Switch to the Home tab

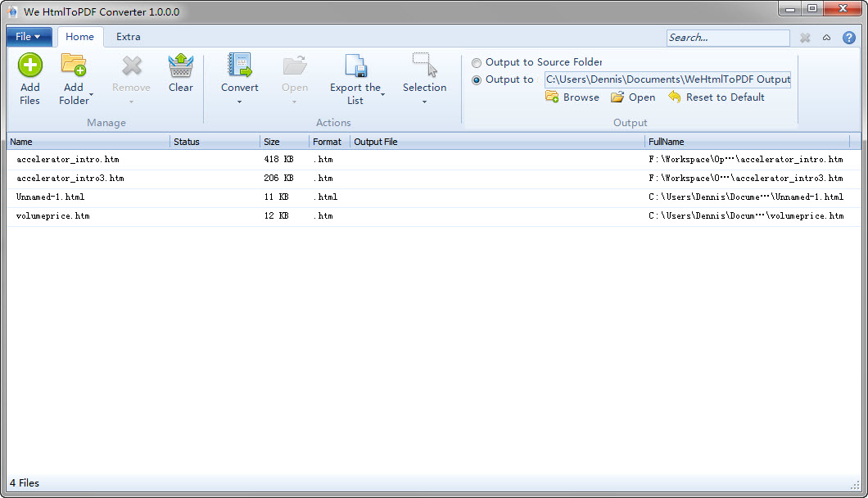point(79,37)
